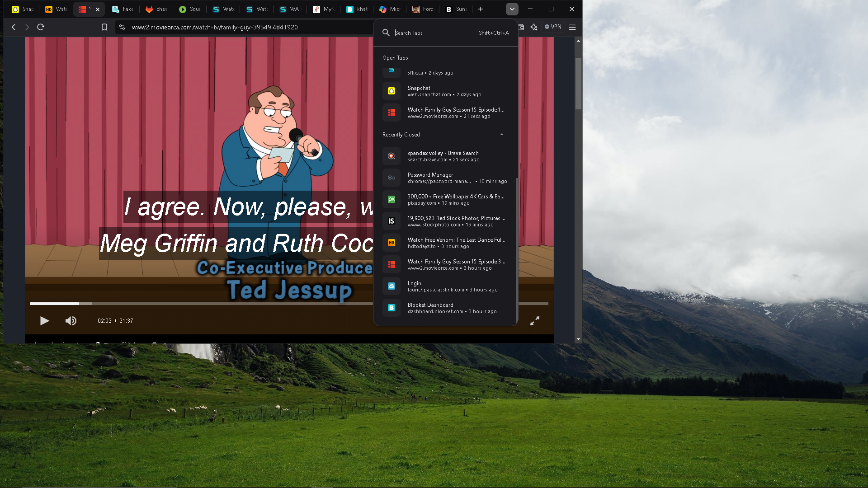Viewport: 868px width, 488px height.
Task: Click the Blooket favicon beside Blooket Dashboard
Action: pos(392,308)
